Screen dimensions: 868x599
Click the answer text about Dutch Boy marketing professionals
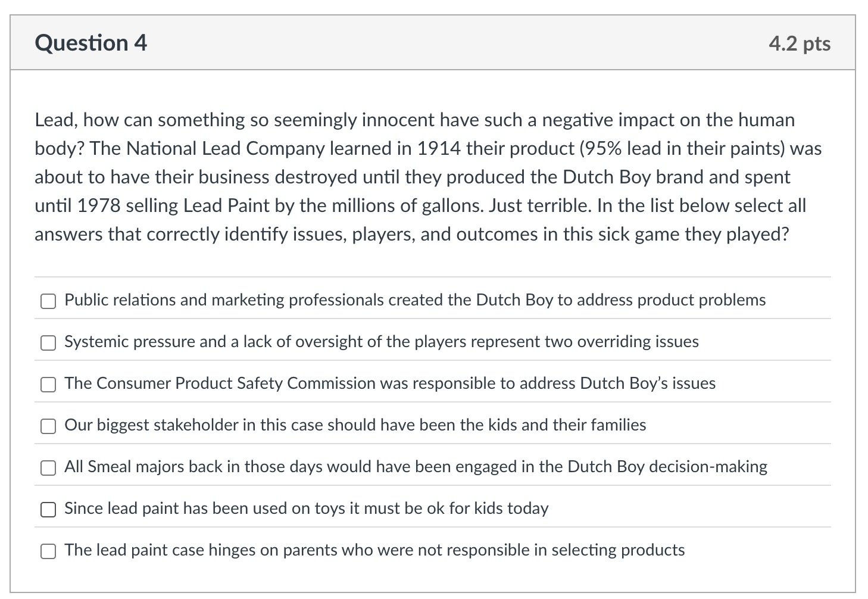pyautogui.click(x=414, y=300)
